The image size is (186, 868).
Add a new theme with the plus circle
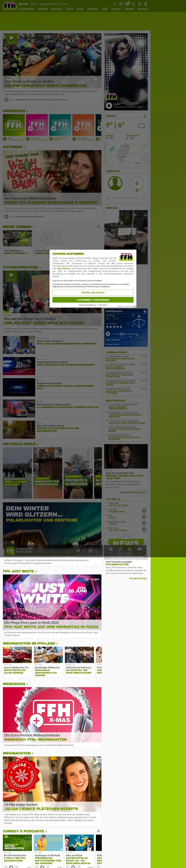coord(47,238)
